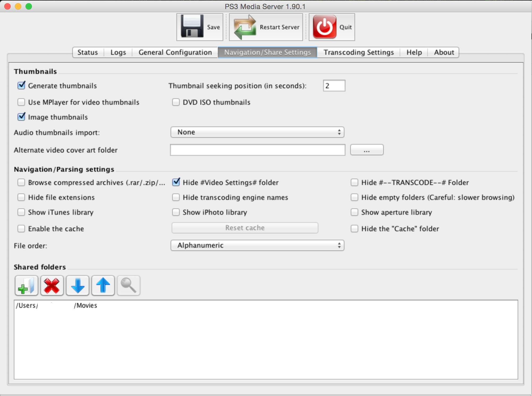Image resolution: width=532 pixels, height=396 pixels.
Task: Toggle Image thumbnails checkbox
Action: point(21,117)
